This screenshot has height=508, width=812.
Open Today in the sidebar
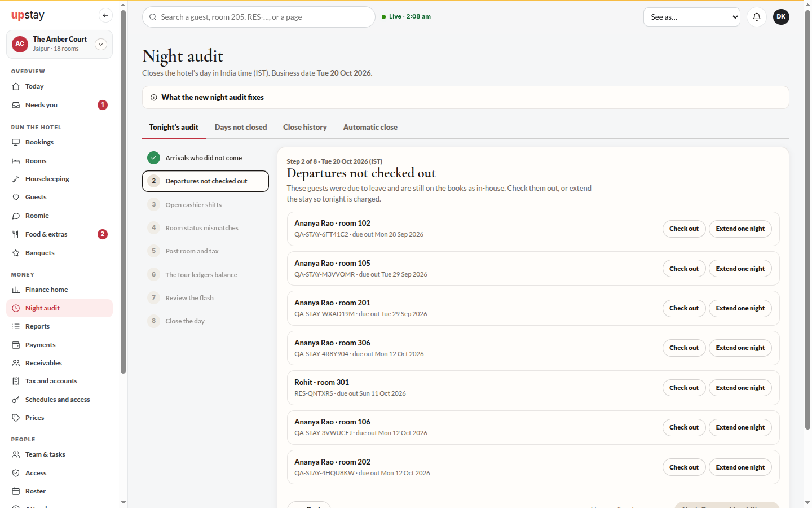pyautogui.click(x=59, y=86)
